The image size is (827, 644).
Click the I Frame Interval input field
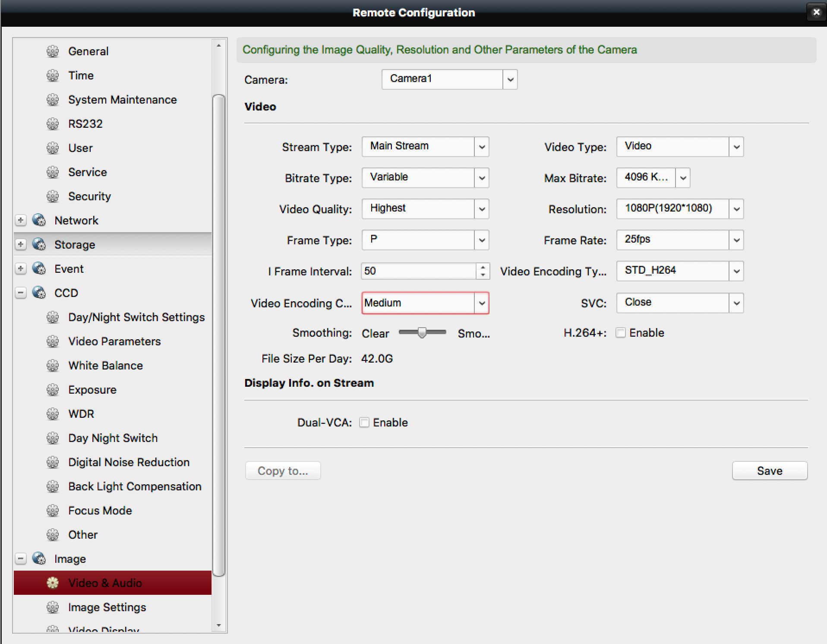click(x=419, y=271)
